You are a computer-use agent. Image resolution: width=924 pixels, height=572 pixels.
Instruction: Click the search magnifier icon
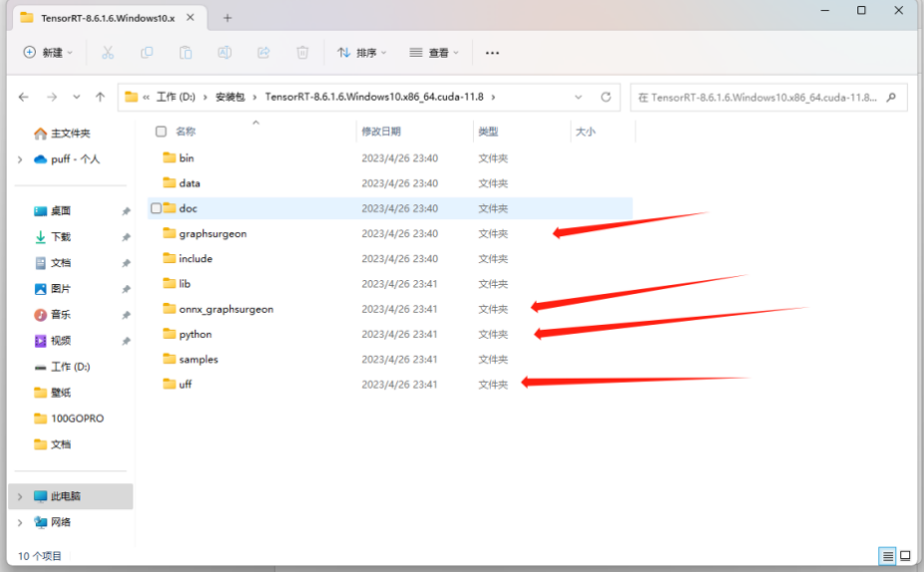click(891, 98)
